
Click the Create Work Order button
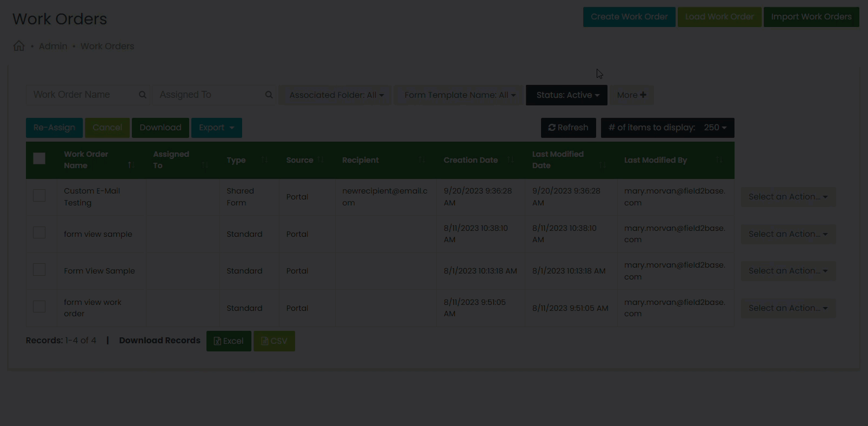point(629,17)
